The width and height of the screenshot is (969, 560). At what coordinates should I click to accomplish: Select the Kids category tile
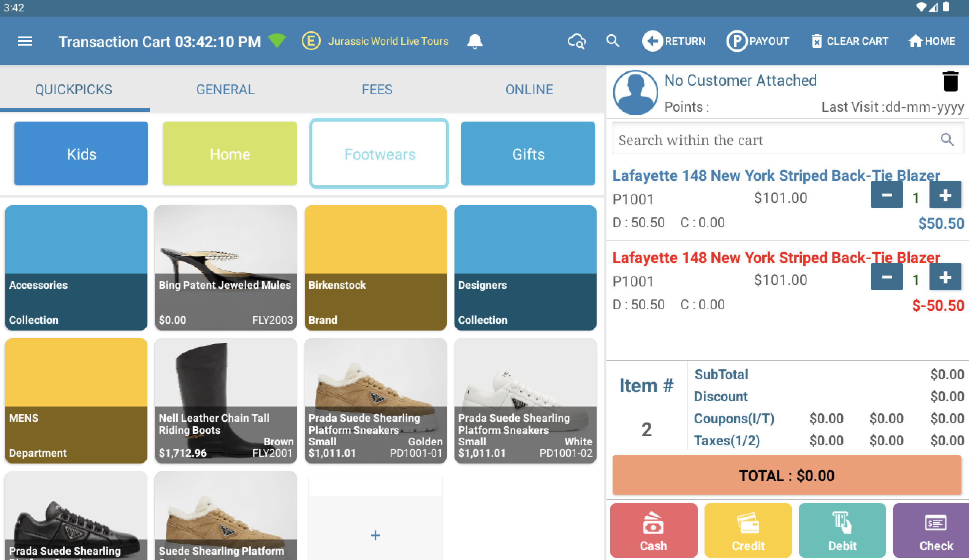[x=81, y=154]
